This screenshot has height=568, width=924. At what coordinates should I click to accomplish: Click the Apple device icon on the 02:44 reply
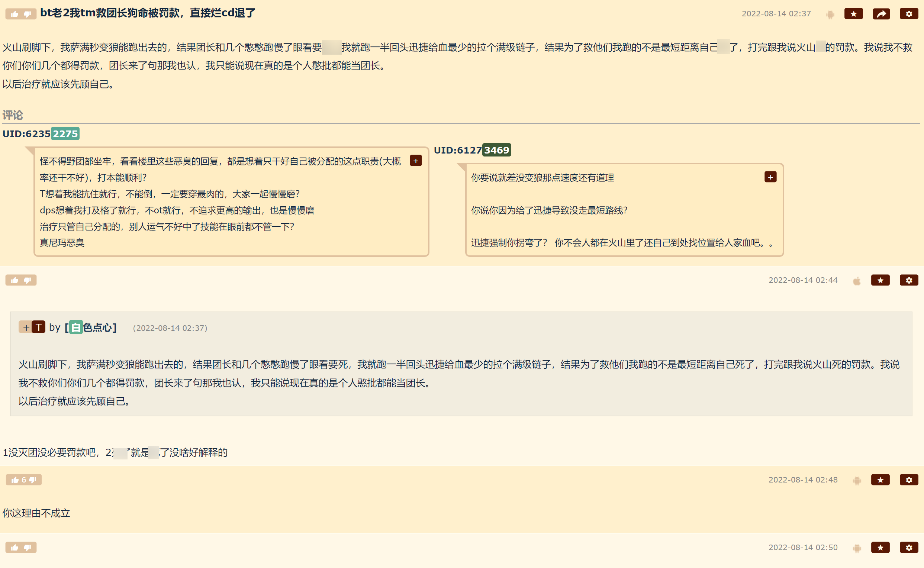[x=857, y=281]
